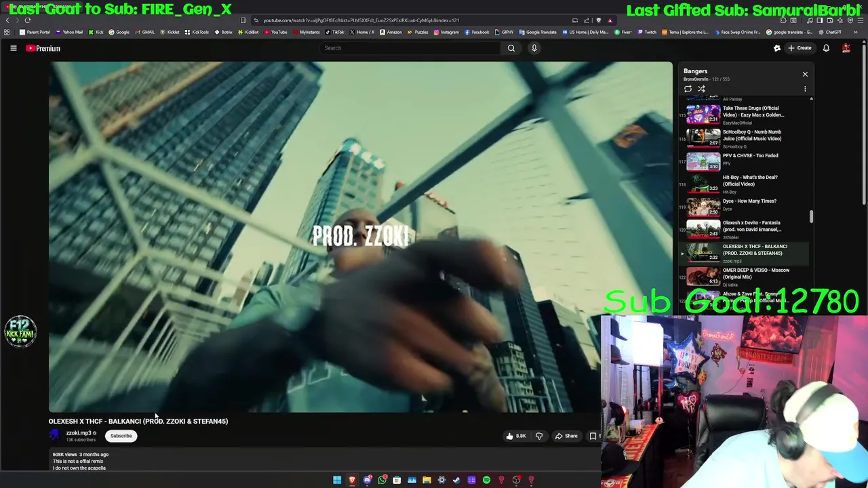The width and height of the screenshot is (868, 488).
Task: Click the YouTube search magnifier button
Action: click(511, 48)
